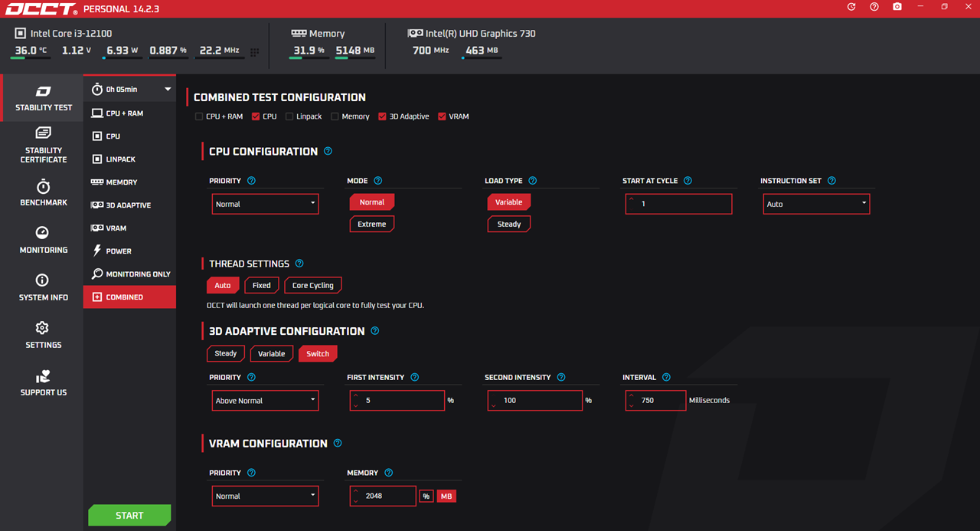This screenshot has width=980, height=531.
Task: Select Monitoring Only mode
Action: click(x=129, y=274)
